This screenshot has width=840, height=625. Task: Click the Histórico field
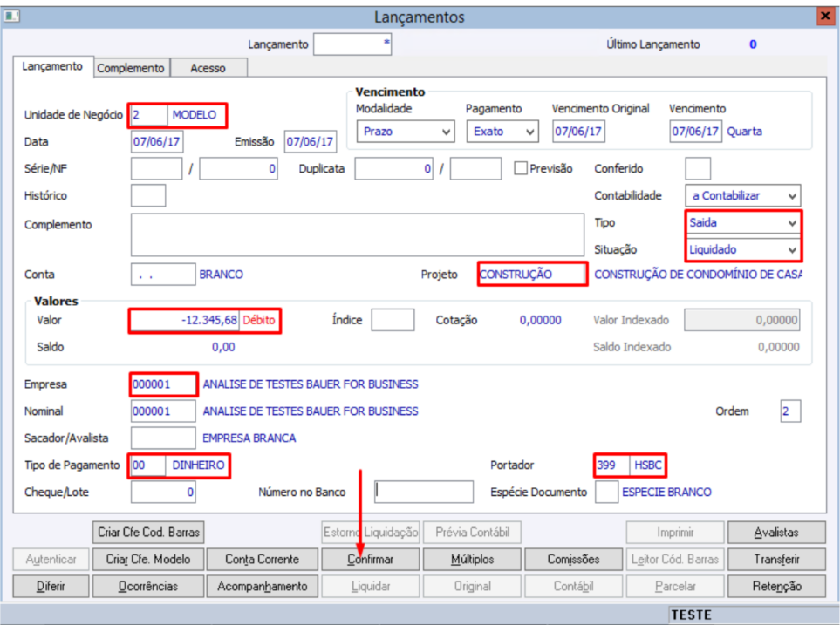pos(148,195)
